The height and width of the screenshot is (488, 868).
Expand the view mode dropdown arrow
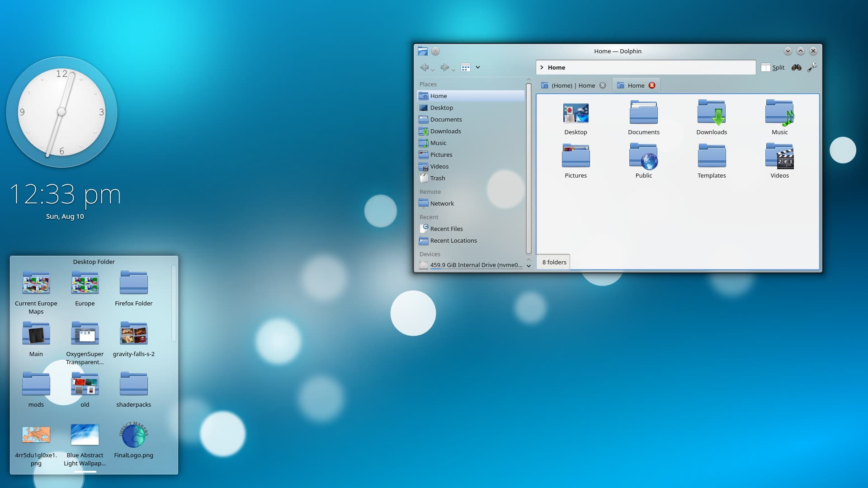[477, 67]
